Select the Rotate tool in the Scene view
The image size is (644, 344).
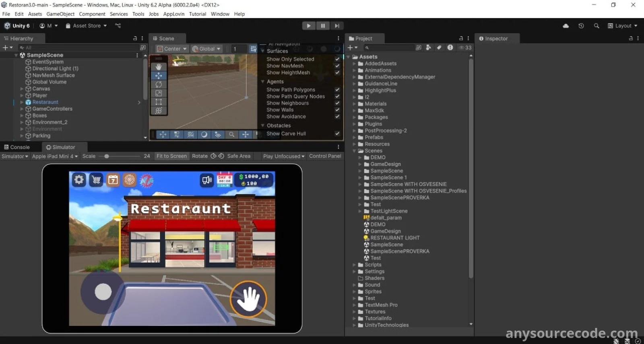(x=159, y=84)
